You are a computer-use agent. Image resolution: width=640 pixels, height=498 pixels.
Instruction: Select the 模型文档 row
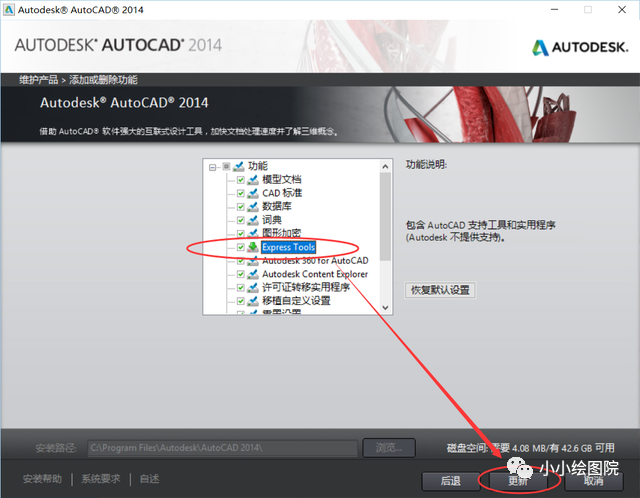282,180
